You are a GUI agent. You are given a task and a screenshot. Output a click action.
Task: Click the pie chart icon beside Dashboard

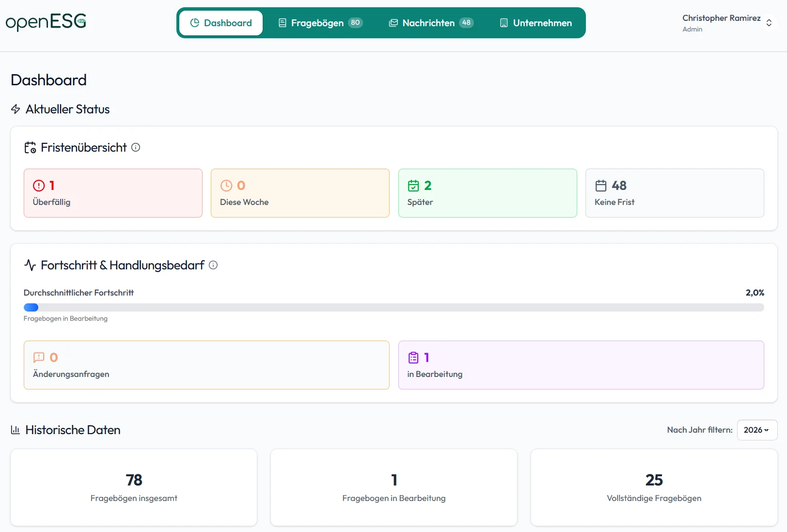[x=195, y=22]
